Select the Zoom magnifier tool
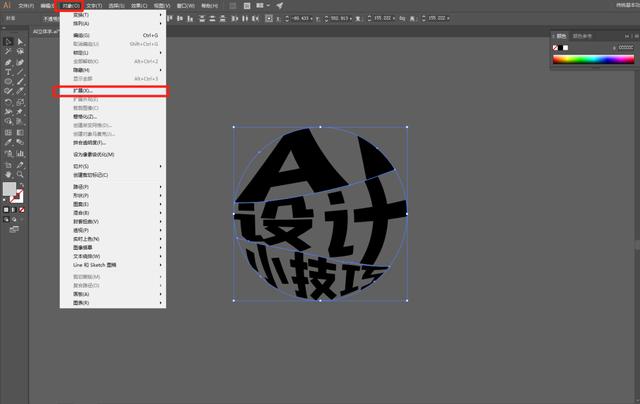Viewport: 640px width, 404px height. click(20, 175)
